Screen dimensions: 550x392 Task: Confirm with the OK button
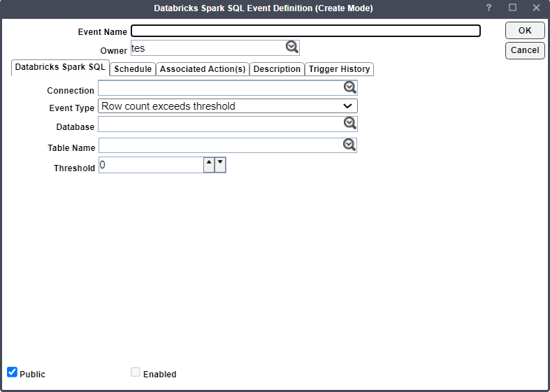coord(525,31)
